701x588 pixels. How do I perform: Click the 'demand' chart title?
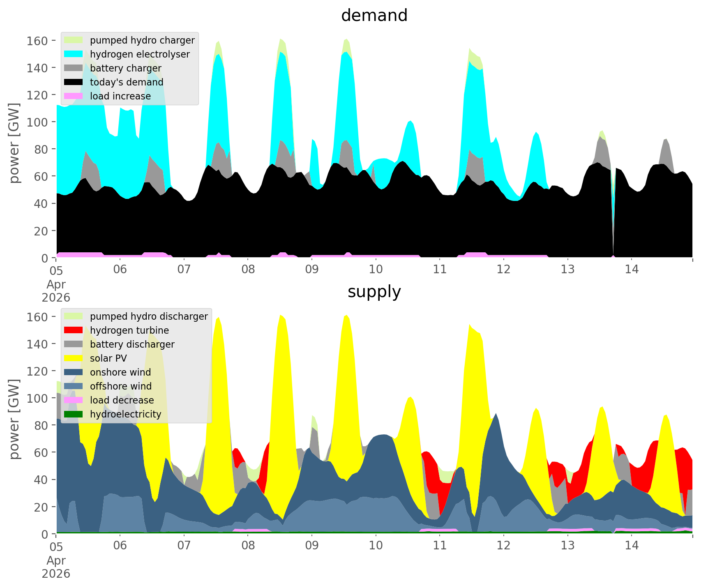374,16
